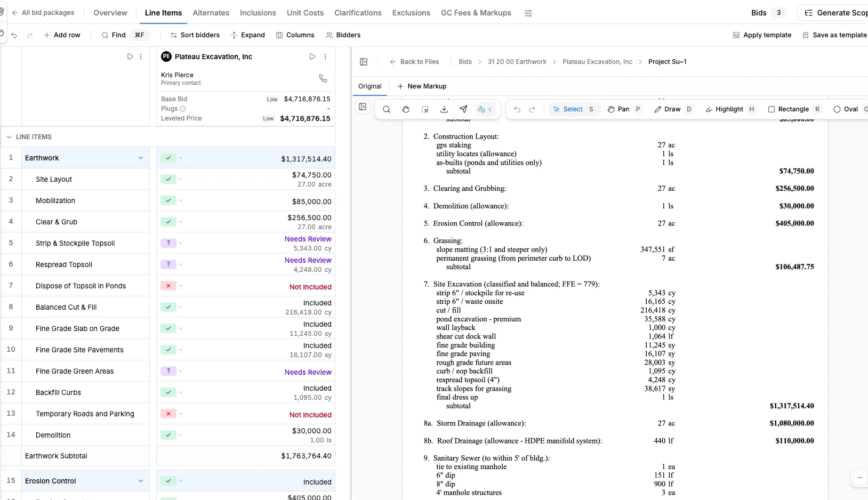Select the Draw markup tool
This screenshot has width=868, height=500.
tap(673, 109)
